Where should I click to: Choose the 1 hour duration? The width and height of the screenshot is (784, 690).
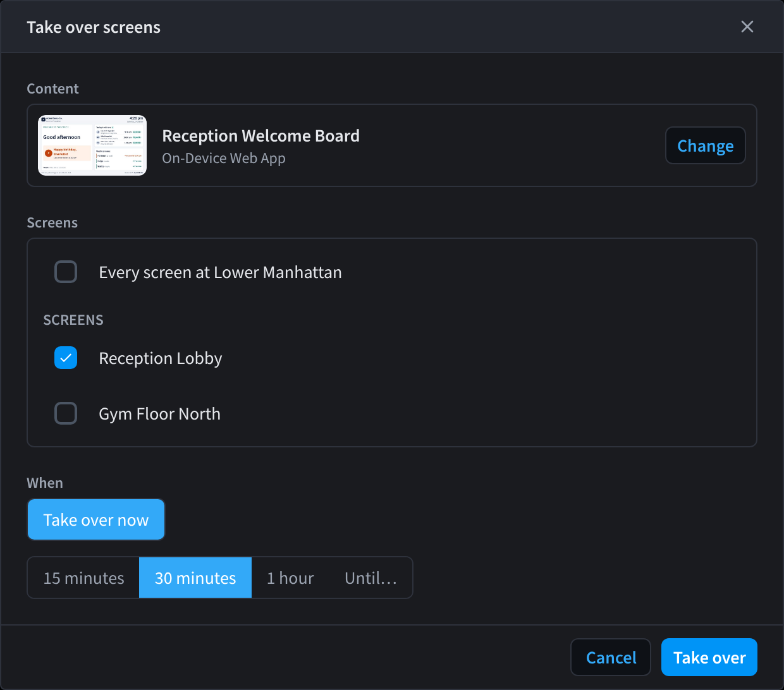coord(290,578)
